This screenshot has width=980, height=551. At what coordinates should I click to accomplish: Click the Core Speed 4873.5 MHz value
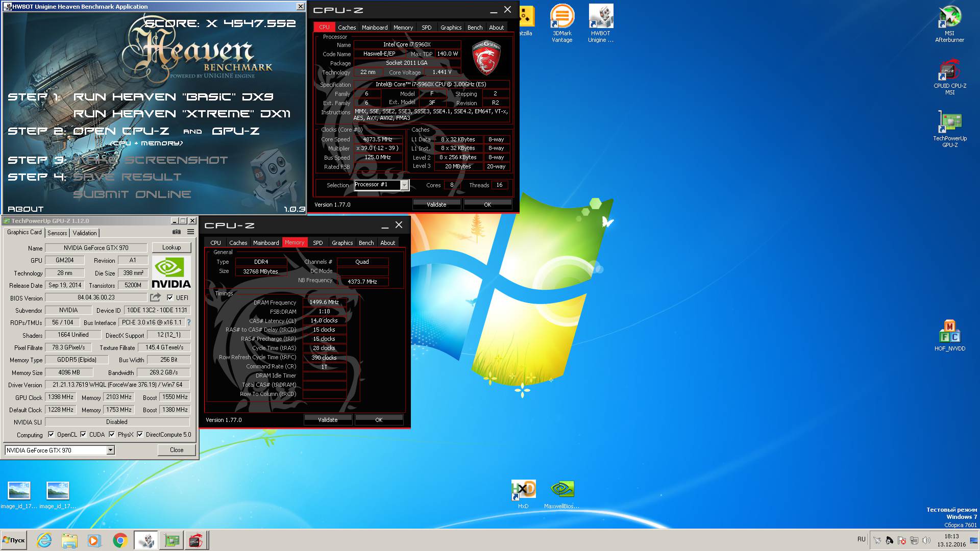(x=378, y=139)
